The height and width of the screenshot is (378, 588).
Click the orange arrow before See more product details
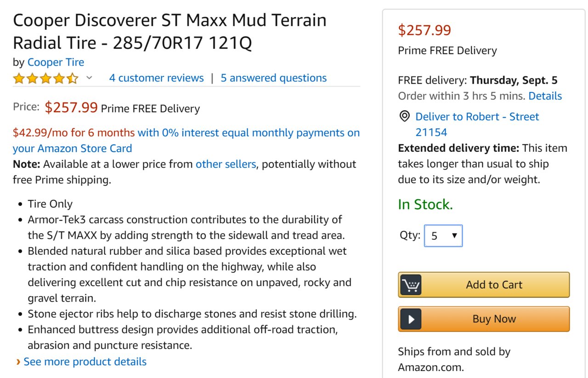(x=18, y=362)
